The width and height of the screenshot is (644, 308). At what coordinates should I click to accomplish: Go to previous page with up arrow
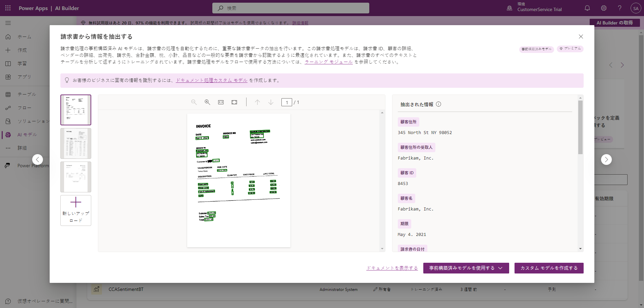pyautogui.click(x=257, y=102)
